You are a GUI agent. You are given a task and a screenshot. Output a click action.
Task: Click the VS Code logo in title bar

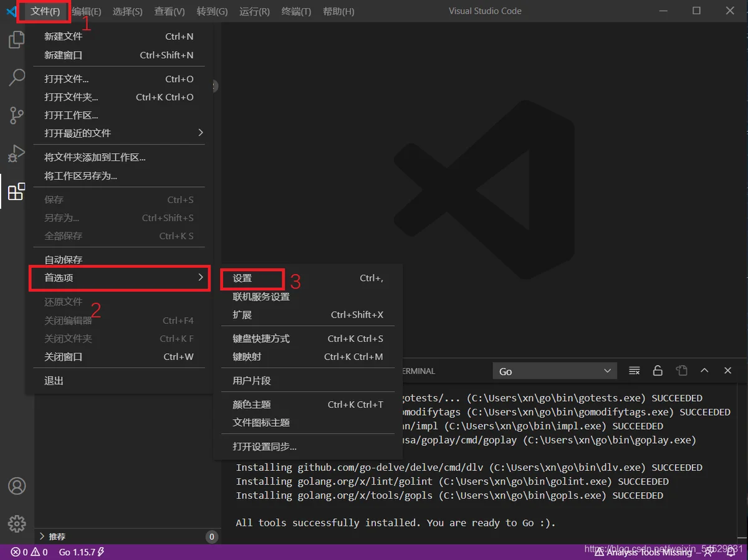(x=12, y=11)
